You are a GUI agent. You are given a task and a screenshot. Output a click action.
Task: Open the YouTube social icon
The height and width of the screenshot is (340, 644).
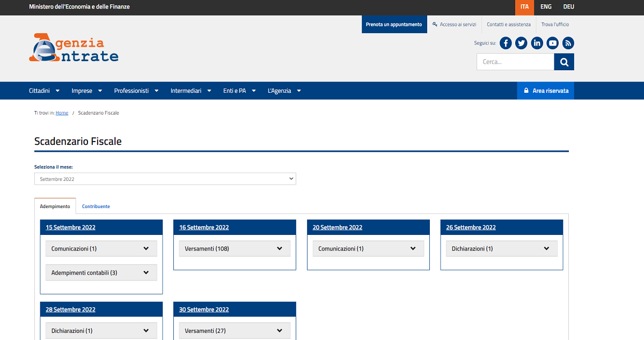[x=552, y=43]
